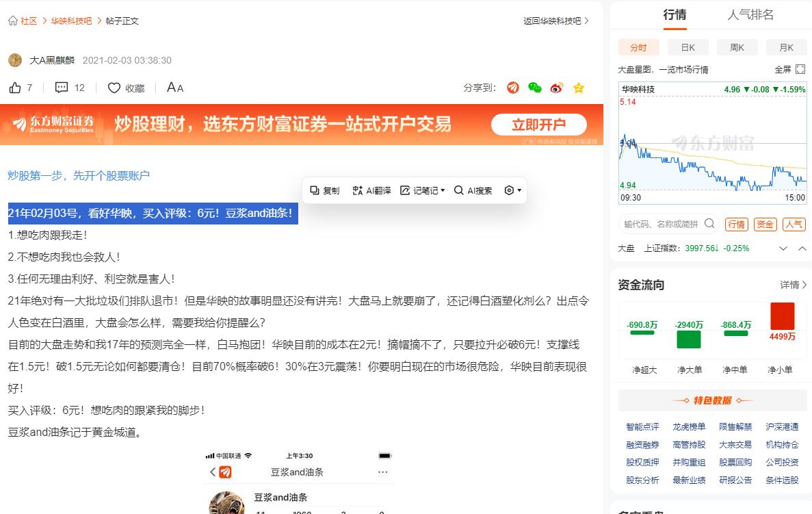Share post to WeChat
The height and width of the screenshot is (514, 812).
[534, 88]
